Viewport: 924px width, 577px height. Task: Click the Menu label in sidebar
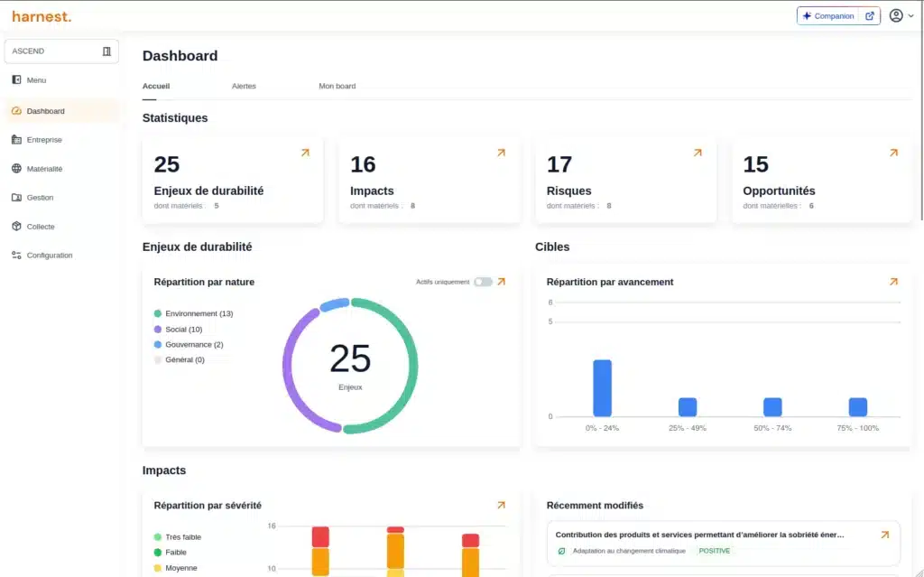point(36,80)
